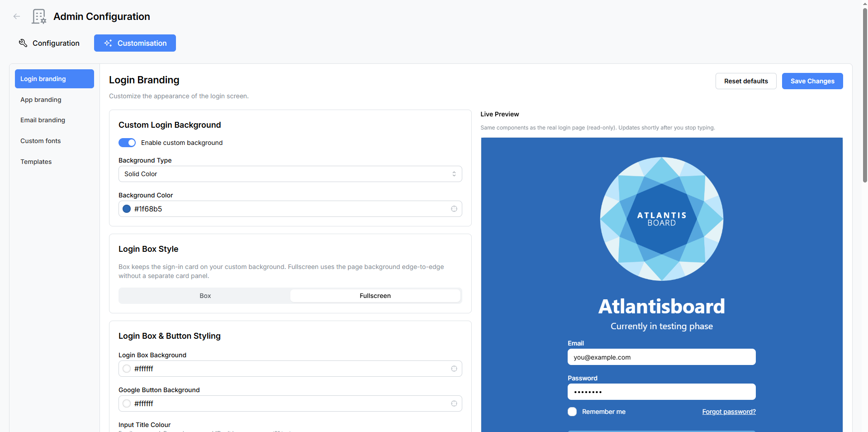
Task: Switch to the Configuration tab
Action: pyautogui.click(x=49, y=43)
